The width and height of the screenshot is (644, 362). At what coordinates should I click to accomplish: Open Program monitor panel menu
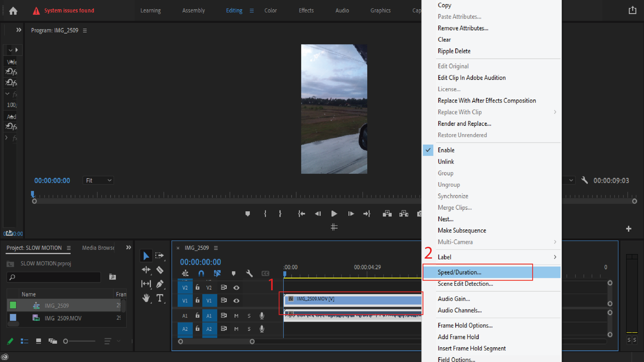[x=85, y=30]
